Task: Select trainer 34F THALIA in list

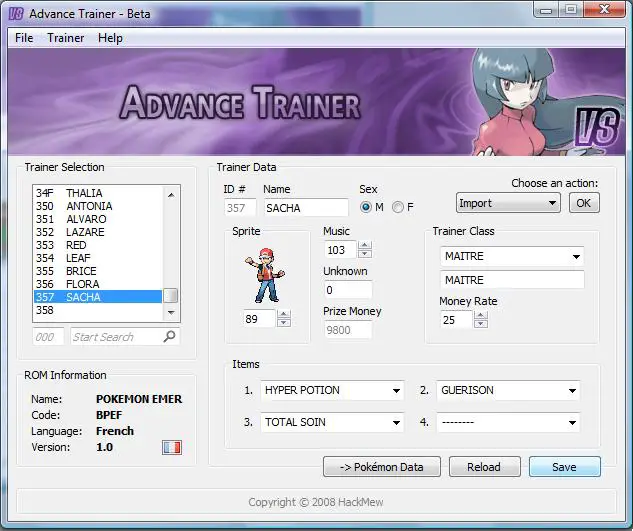Action: [98, 193]
